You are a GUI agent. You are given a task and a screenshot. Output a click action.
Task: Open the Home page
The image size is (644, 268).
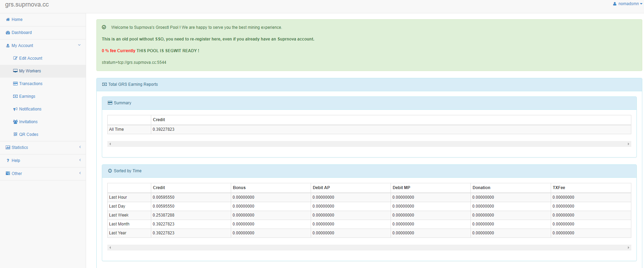coord(17,20)
